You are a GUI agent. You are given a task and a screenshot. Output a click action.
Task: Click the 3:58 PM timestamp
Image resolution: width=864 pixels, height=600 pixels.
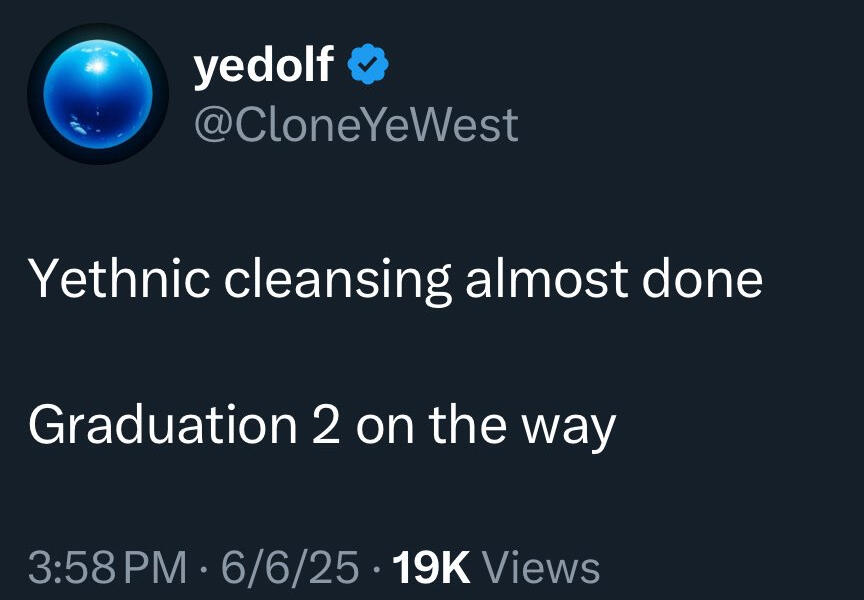[x=108, y=567]
